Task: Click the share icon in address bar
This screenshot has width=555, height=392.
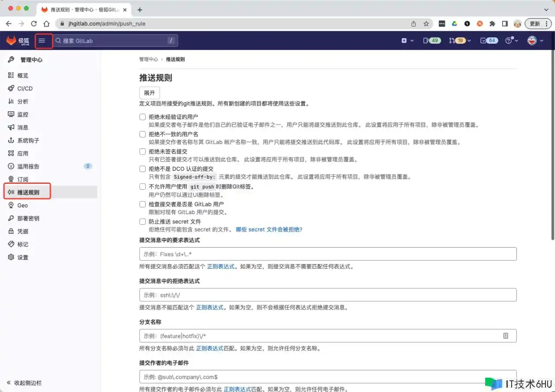Action: tap(414, 24)
